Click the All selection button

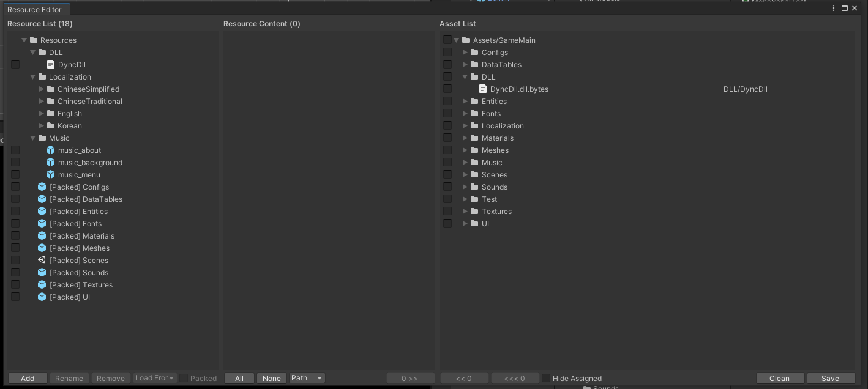239,378
